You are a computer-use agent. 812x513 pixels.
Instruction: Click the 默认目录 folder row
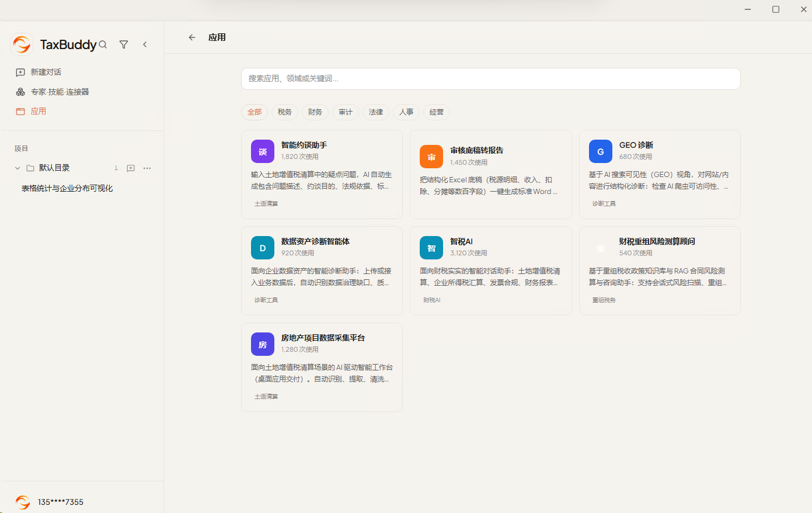(x=83, y=168)
